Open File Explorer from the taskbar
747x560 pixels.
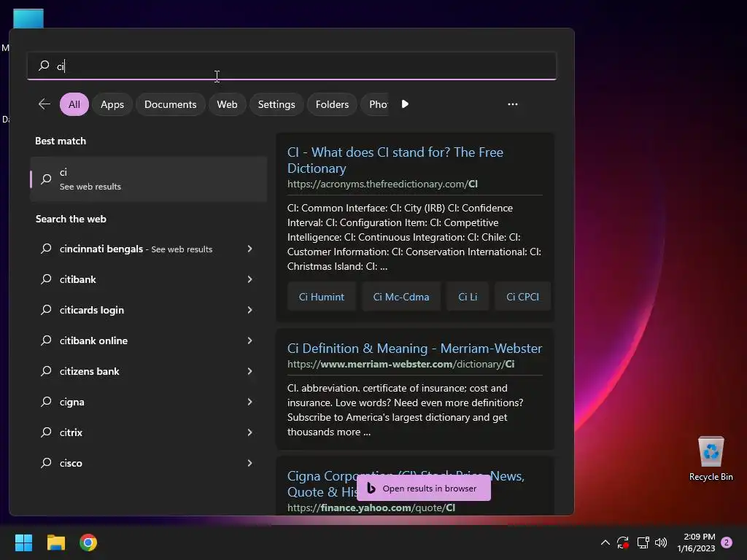click(x=55, y=542)
